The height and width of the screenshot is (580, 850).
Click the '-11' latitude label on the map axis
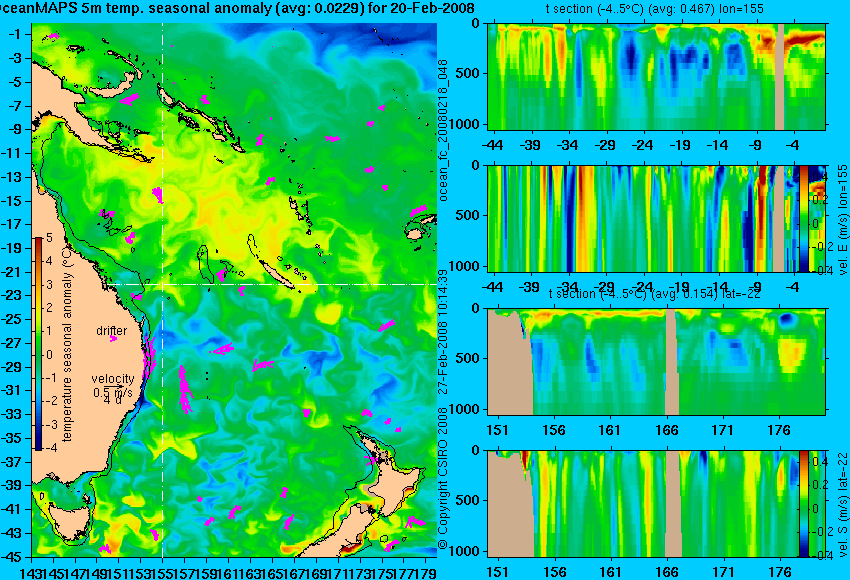[12, 153]
